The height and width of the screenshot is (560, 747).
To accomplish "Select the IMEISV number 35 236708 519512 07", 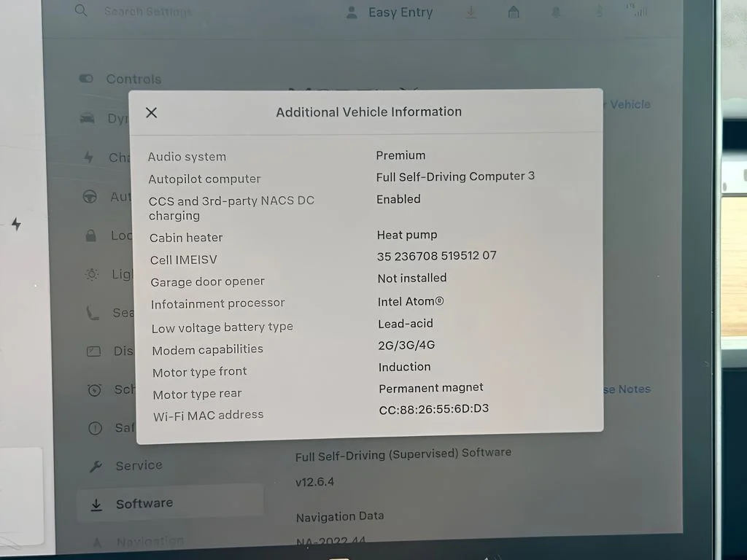I will coord(437,256).
